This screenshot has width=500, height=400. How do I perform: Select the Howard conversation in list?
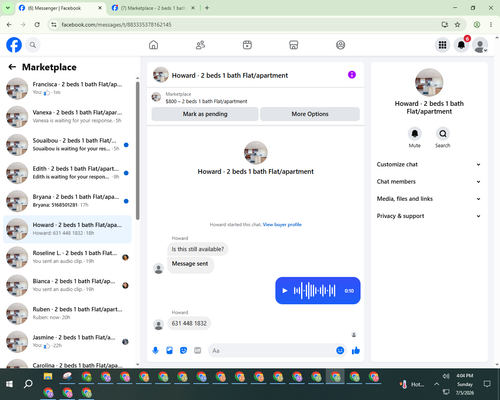click(x=67, y=229)
